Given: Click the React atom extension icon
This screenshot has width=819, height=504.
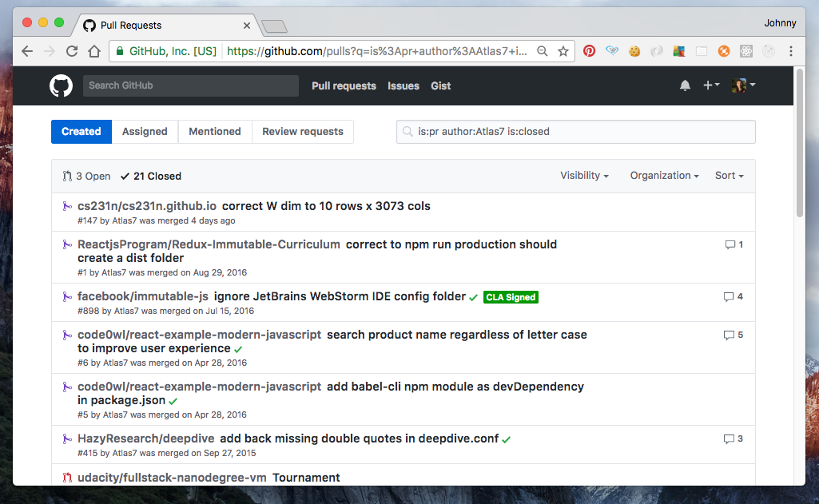Looking at the screenshot, I should coord(745,51).
